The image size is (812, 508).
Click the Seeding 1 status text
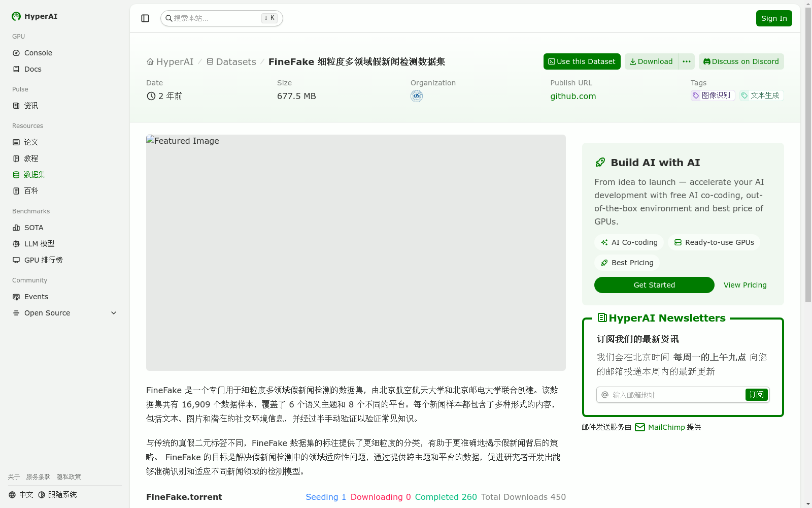(326, 497)
